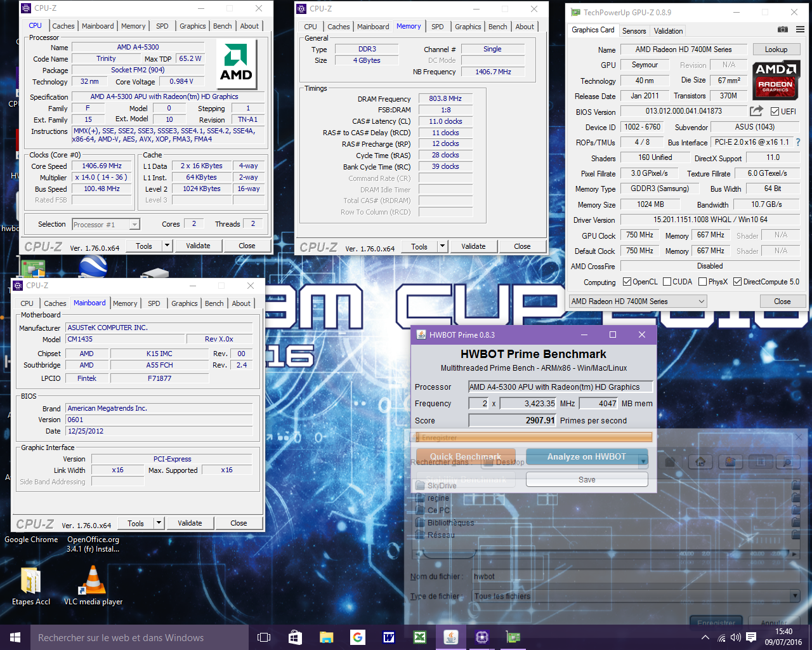Expand Tools dropdown arrow in CPU-Z CPU window

pos(167,246)
